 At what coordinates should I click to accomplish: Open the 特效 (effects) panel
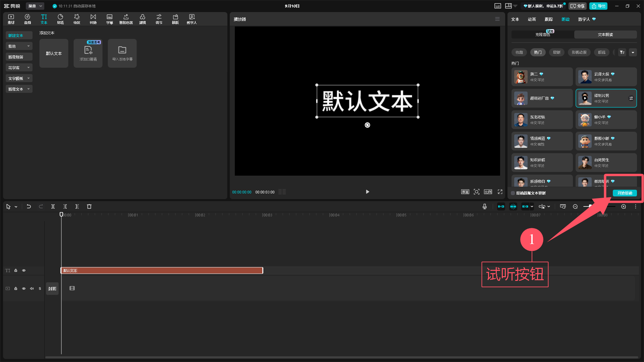(x=76, y=19)
